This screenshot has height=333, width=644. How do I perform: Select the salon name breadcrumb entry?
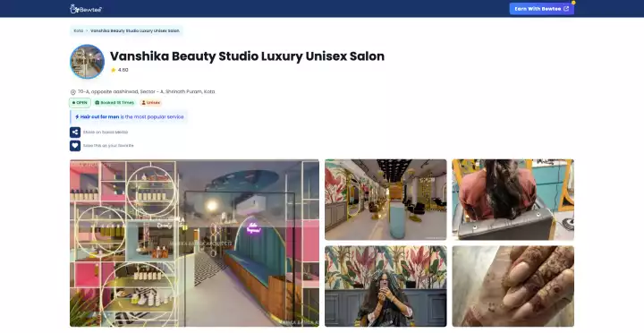(135, 30)
